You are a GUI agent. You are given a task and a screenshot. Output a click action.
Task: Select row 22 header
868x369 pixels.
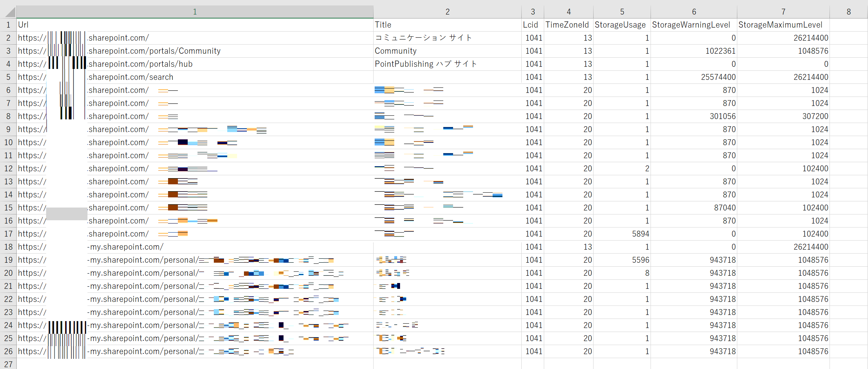click(x=8, y=299)
